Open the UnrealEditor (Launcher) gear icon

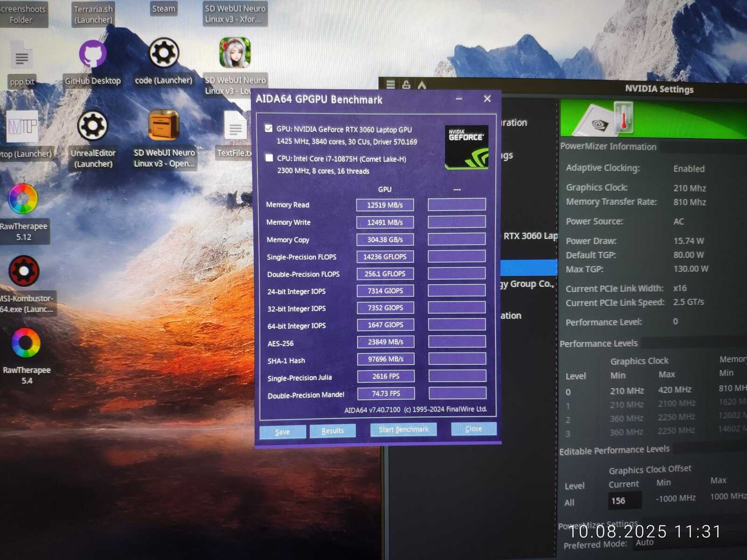pos(92,126)
